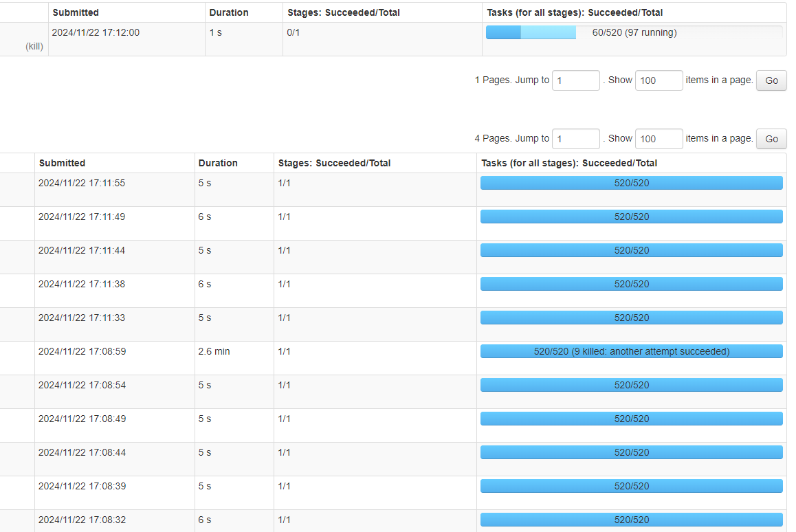Select the Show items field beside 4 Pages

pyautogui.click(x=659, y=139)
